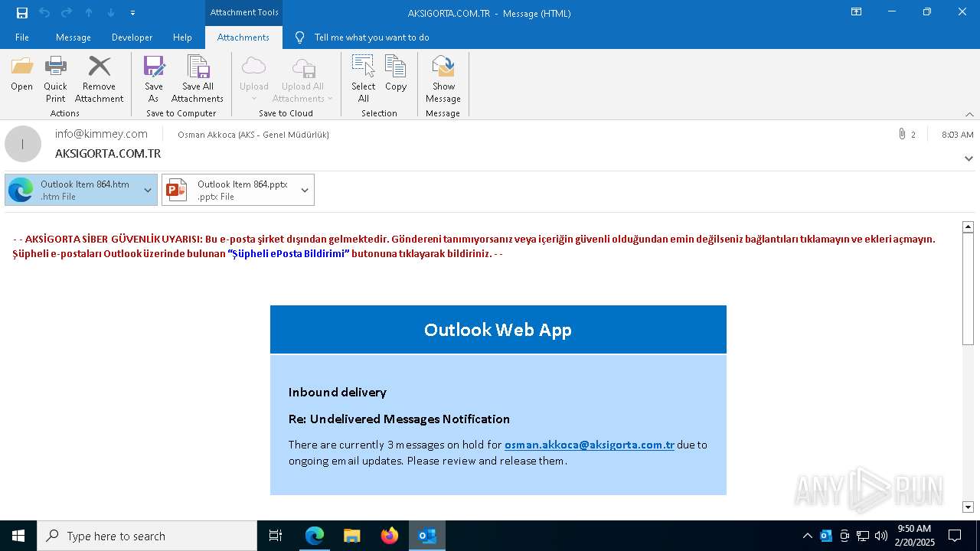The image size is (980, 551).
Task: Go to the Previous Item up arrow
Action: pyautogui.click(x=89, y=13)
